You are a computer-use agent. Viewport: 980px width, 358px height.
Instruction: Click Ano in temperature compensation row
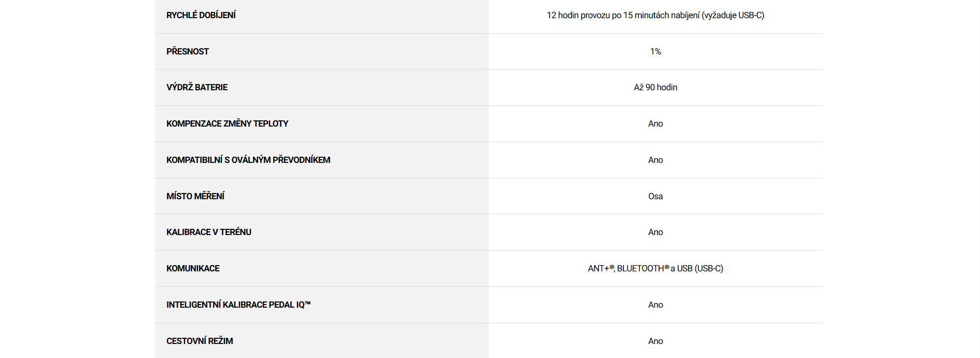655,123
